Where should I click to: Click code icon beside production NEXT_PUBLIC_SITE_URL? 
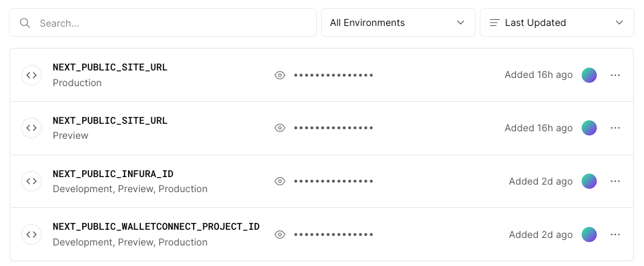[31, 75]
